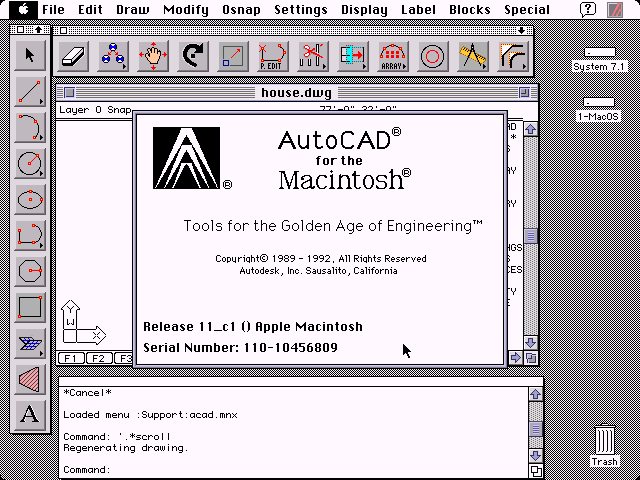Click vertical scroll thumb in house.dwg window

(x=531, y=236)
